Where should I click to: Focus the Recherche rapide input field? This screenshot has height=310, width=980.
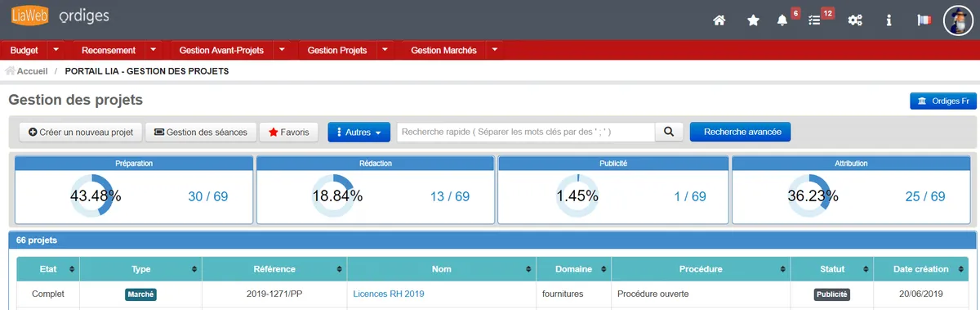coord(526,132)
